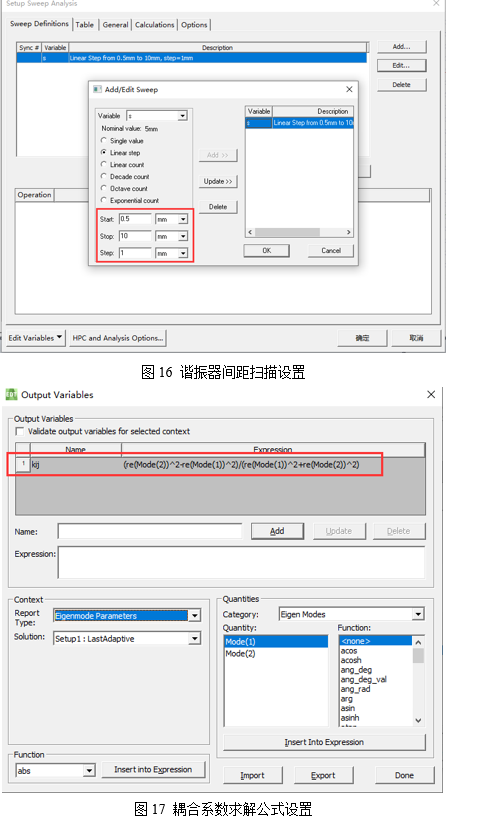Open the Options tab
Image resolution: width=503 pixels, height=820 pixels.
point(194,25)
